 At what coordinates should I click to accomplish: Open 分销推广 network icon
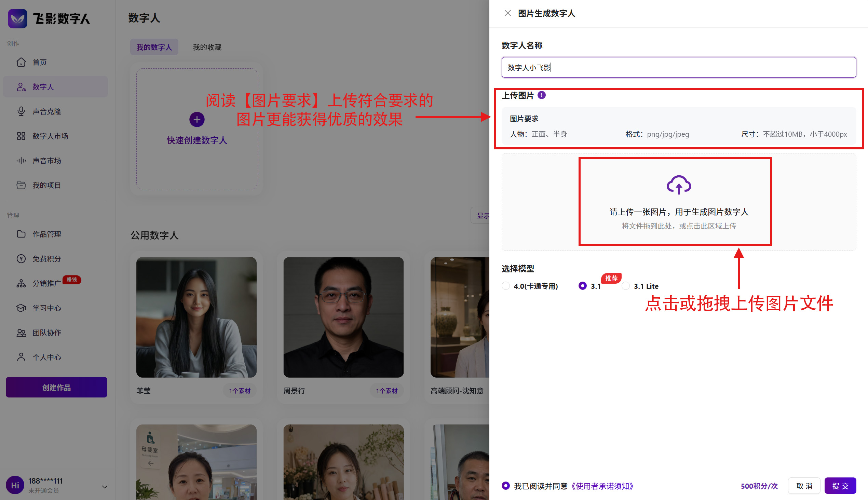pos(21,283)
